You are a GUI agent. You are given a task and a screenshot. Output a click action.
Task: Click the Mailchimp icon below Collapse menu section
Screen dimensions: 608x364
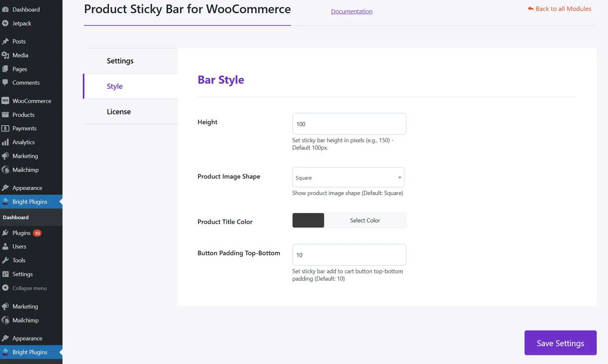coord(5,320)
